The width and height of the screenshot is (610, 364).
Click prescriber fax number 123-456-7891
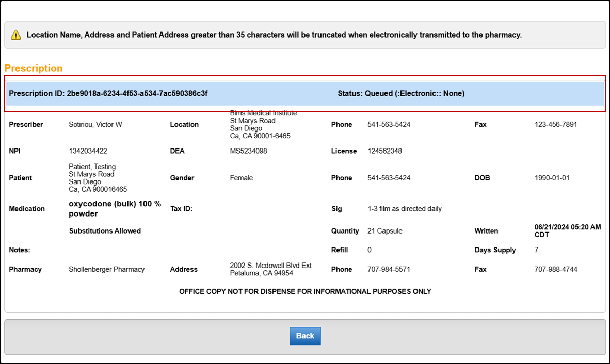tap(556, 124)
